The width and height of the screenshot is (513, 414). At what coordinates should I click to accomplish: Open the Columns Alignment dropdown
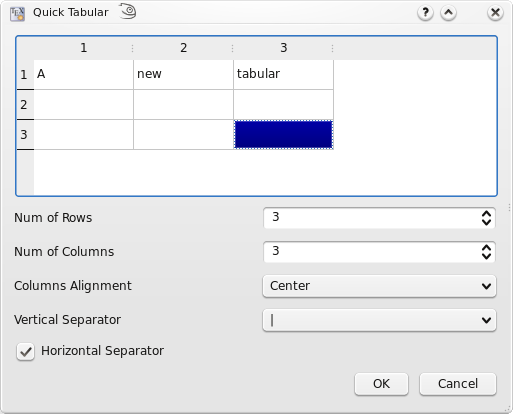click(x=379, y=286)
